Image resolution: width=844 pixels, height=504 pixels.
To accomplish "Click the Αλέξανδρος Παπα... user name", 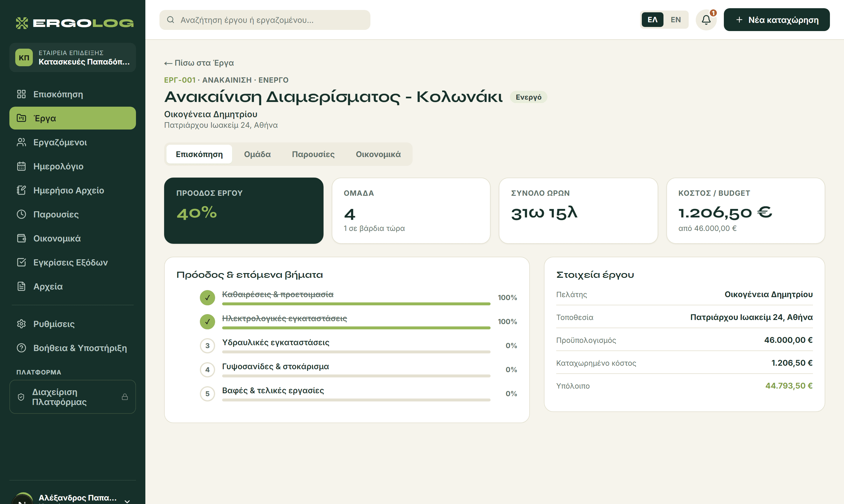I will click(x=77, y=498).
